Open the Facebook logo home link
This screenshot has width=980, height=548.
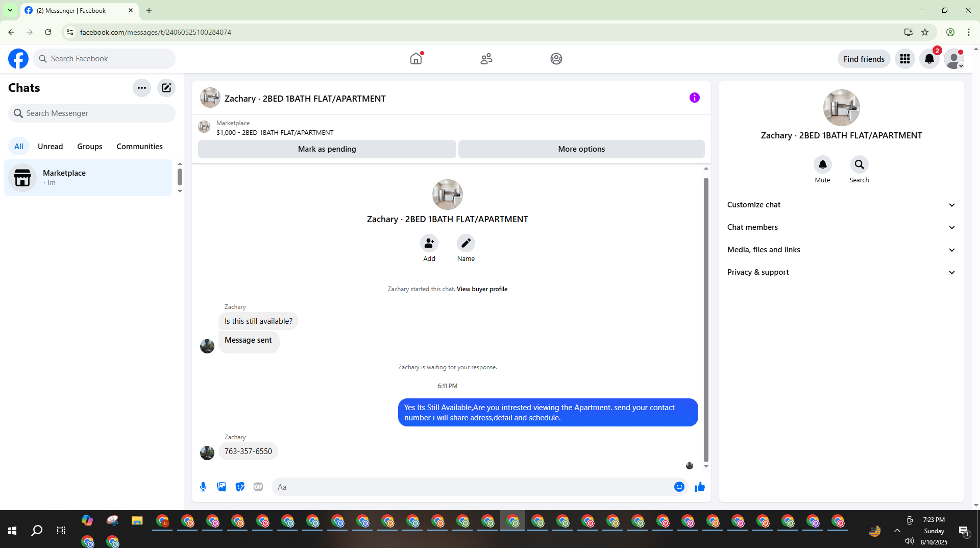point(18,59)
